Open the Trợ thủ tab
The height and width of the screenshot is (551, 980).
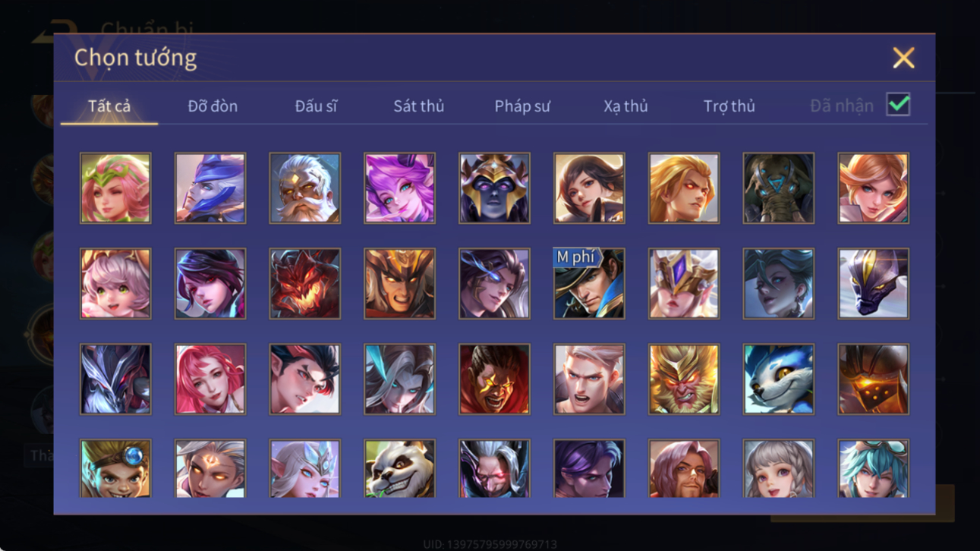(x=729, y=106)
